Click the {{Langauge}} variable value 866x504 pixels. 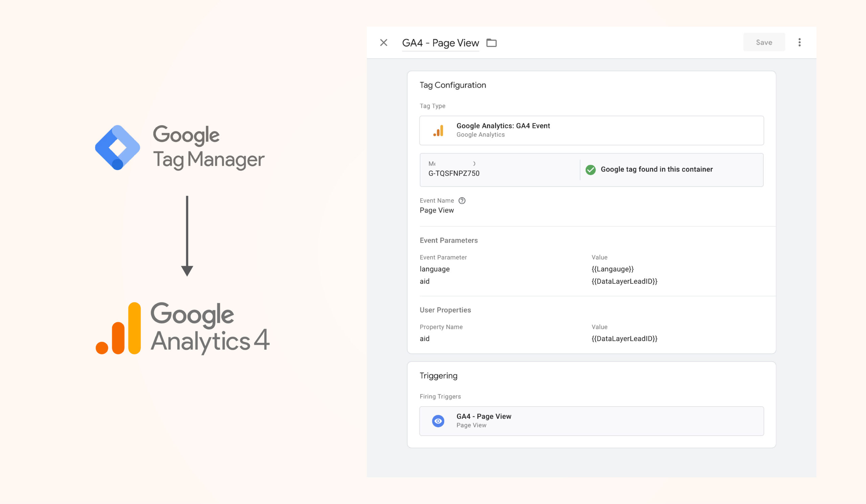(x=612, y=269)
